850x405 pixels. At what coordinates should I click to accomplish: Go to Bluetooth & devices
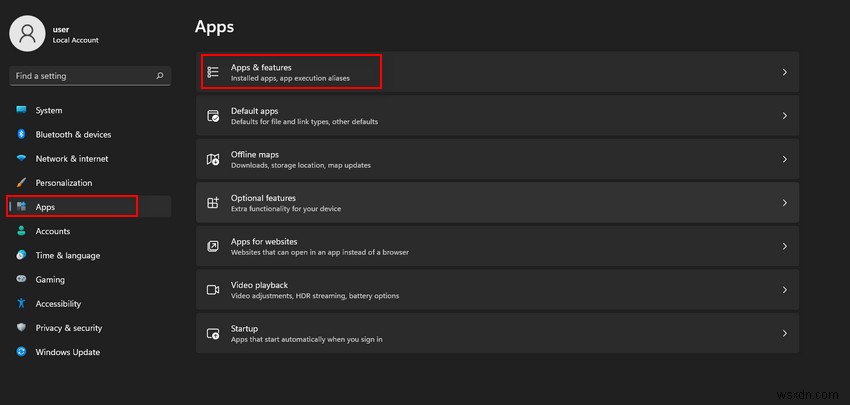[x=73, y=135]
